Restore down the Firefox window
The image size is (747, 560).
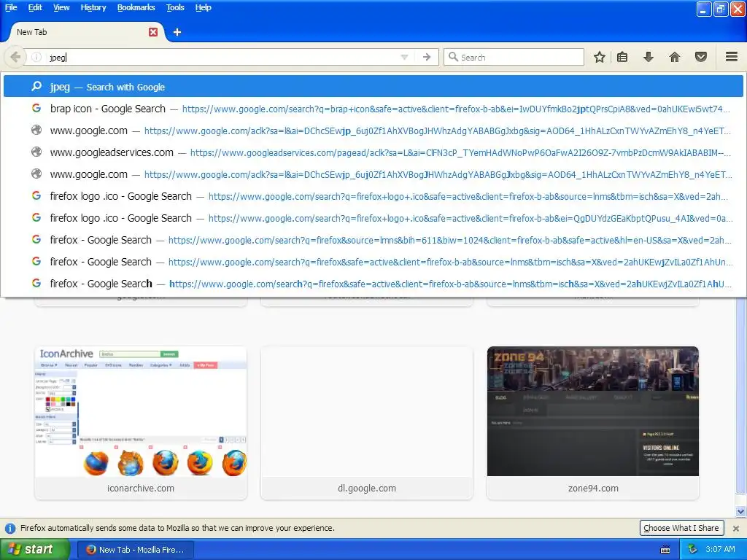720,9
